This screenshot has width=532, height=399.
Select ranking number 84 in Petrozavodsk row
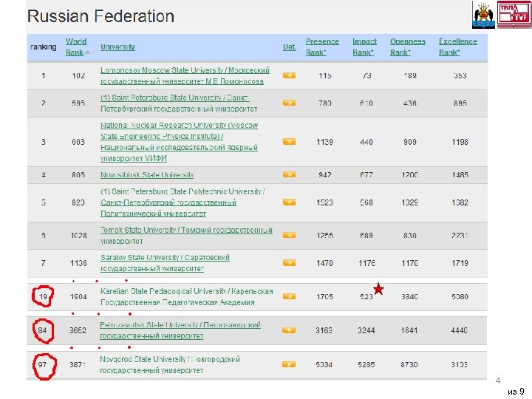[x=42, y=330]
